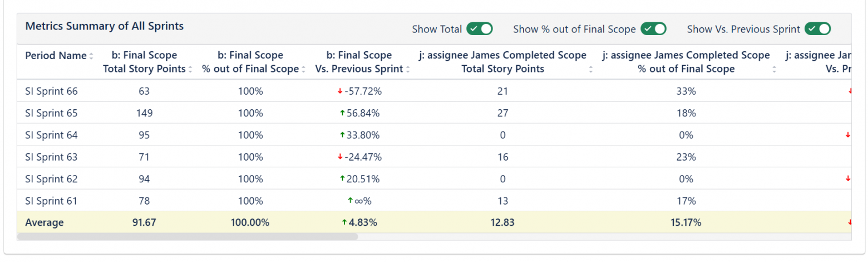Sort James Completed Scope Total Story Points
Viewport: 868px width, 262px height.
point(591,70)
